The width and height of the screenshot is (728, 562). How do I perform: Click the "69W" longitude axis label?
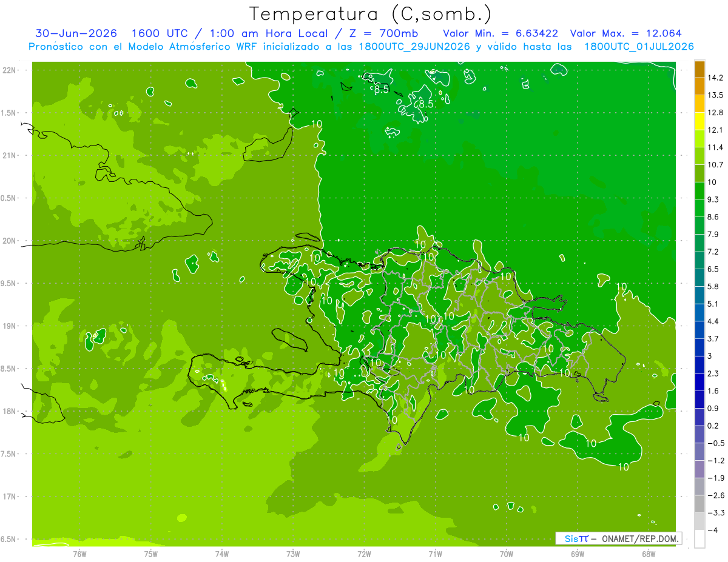577,554
